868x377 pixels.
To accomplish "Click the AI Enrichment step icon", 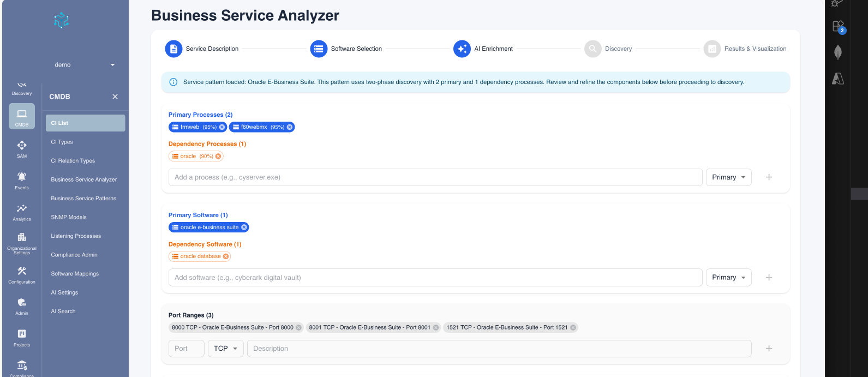I will (462, 49).
